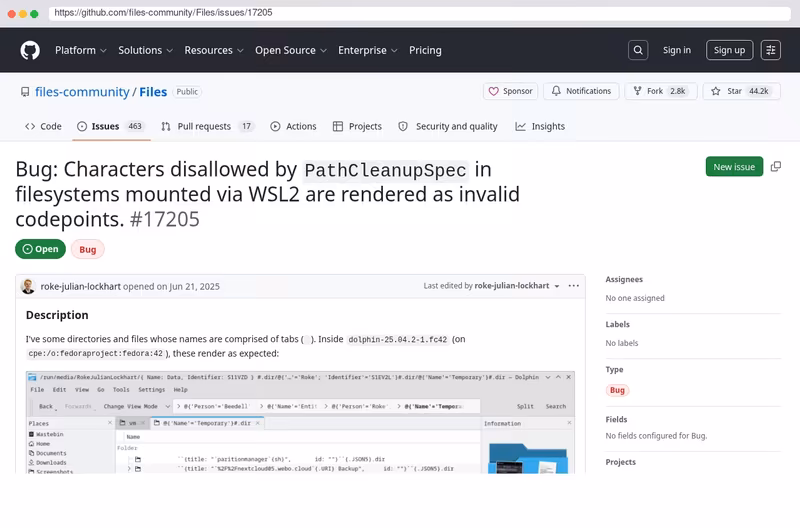Click the Bug type in the sidebar
The width and height of the screenshot is (800, 528).
click(x=617, y=390)
